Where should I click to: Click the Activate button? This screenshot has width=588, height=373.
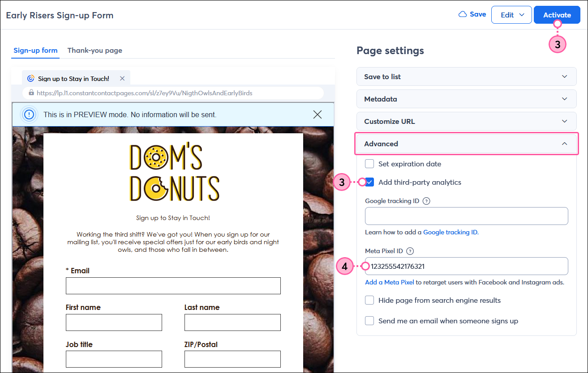557,15
